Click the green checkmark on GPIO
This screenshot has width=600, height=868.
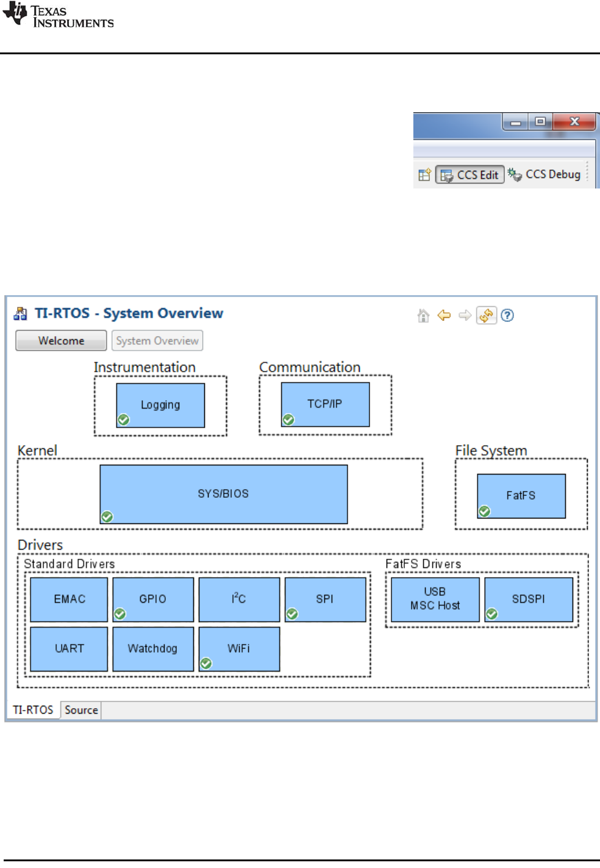click(x=120, y=614)
